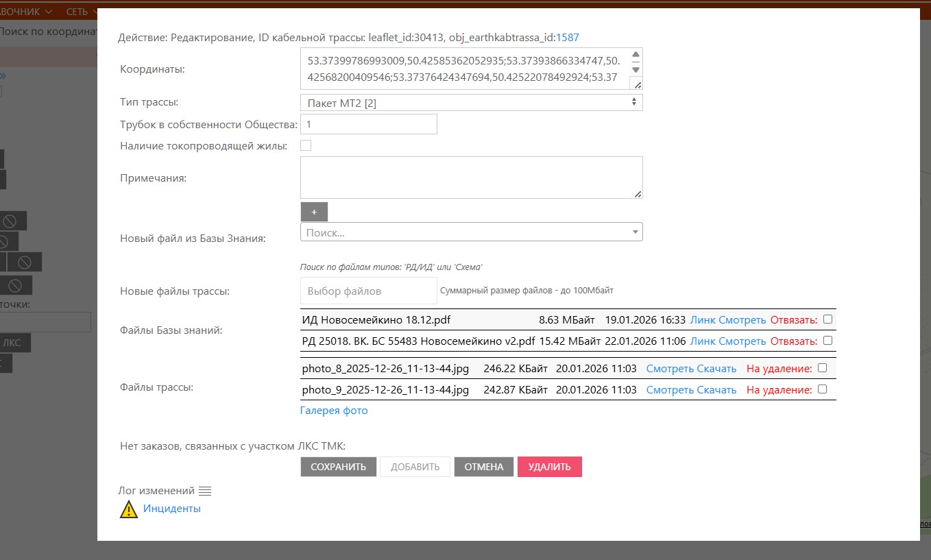Image resolution: width=931 pixels, height=560 pixels.
Task: Click the 22.01.2026 11:06 date
Action: (645, 341)
